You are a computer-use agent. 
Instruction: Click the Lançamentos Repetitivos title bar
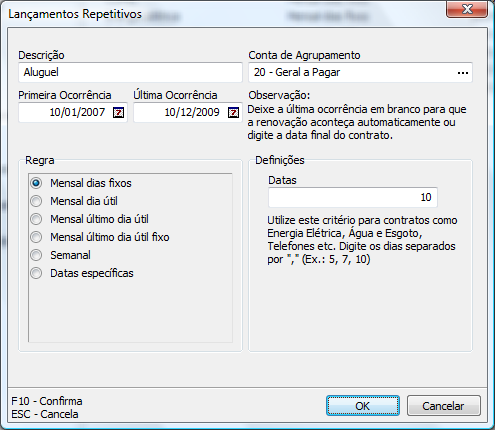click(227, 14)
